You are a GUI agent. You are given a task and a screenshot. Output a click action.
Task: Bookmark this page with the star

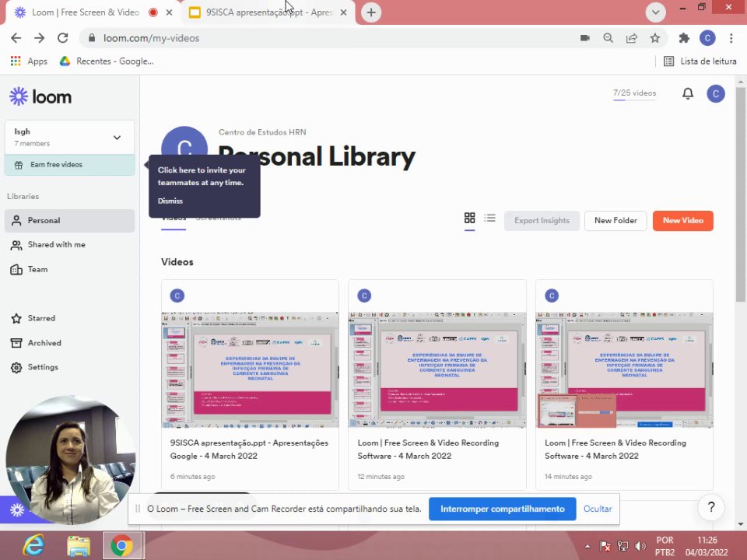click(x=655, y=38)
